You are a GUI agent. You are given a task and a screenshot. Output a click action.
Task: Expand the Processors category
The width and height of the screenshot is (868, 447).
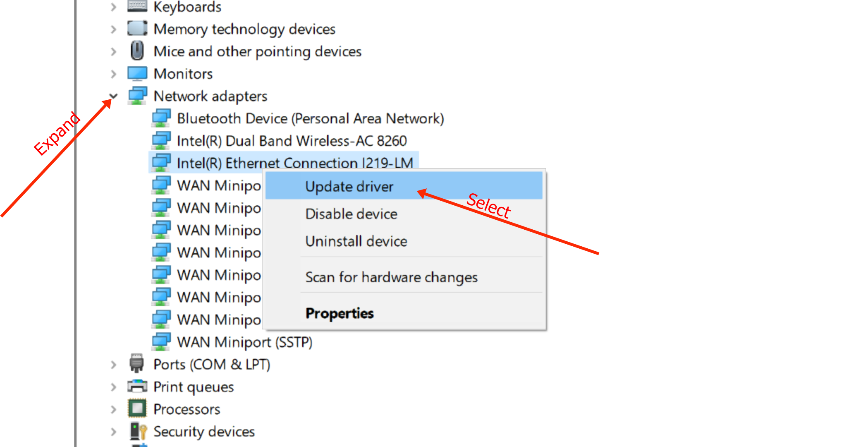pyautogui.click(x=113, y=409)
